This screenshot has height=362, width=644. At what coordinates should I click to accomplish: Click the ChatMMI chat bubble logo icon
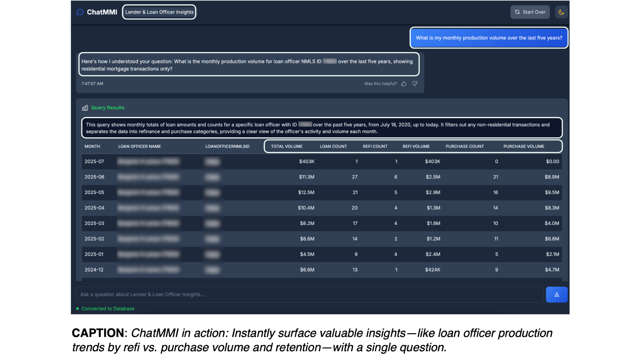pyautogui.click(x=80, y=12)
